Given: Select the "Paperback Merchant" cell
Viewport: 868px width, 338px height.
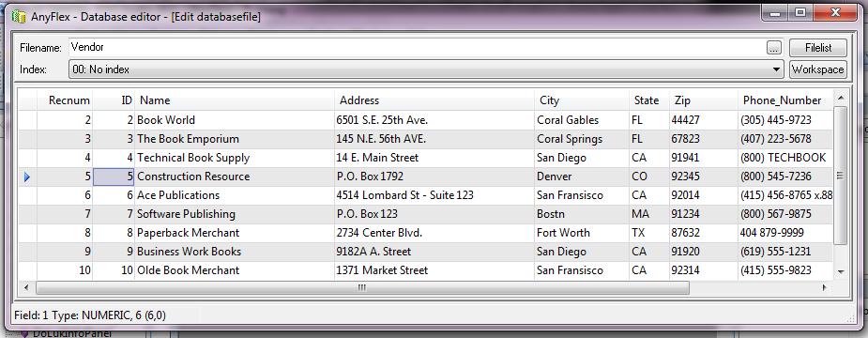Looking at the screenshot, I should [x=235, y=233].
